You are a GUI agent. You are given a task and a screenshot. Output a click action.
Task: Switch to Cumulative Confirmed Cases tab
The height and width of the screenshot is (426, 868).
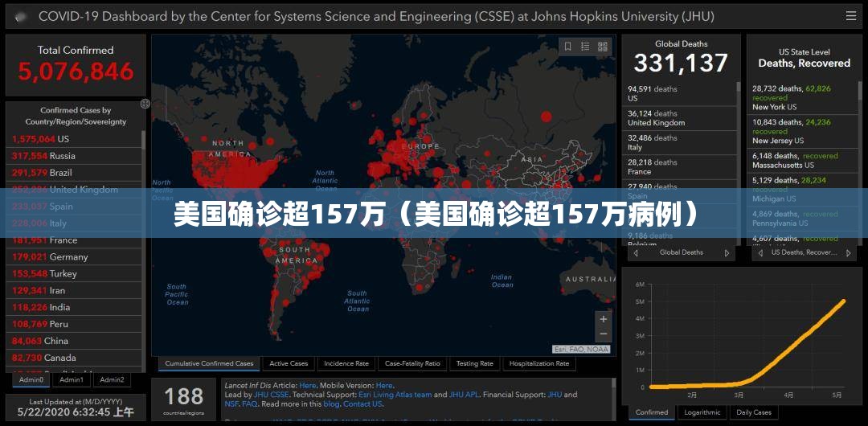click(x=209, y=364)
